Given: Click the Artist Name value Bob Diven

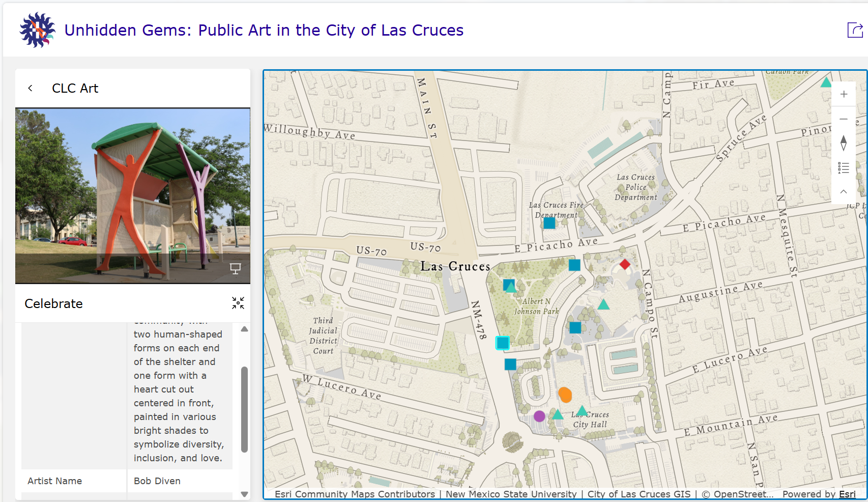Looking at the screenshot, I should pyautogui.click(x=157, y=481).
